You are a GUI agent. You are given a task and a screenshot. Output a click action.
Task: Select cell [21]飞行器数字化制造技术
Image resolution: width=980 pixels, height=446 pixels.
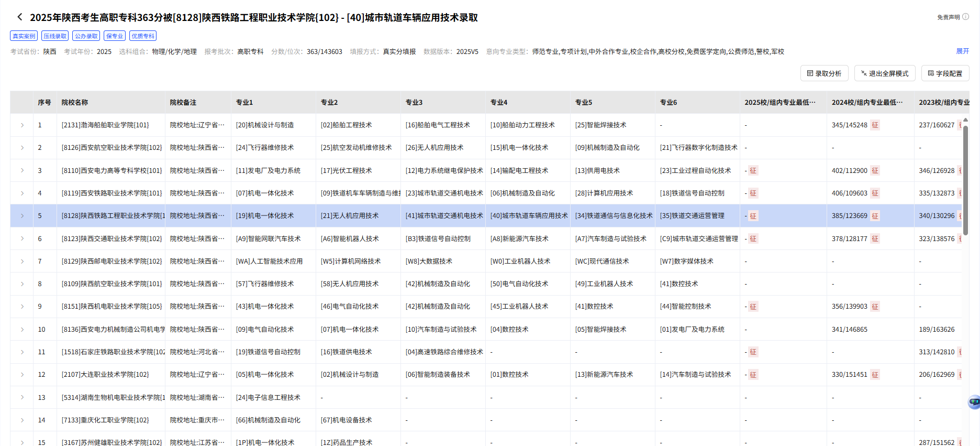698,148
